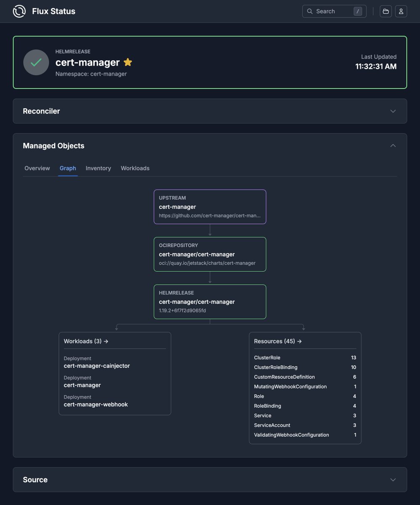Open the upstream GitHub URL link
The width and height of the screenshot is (420, 505).
[x=210, y=215]
